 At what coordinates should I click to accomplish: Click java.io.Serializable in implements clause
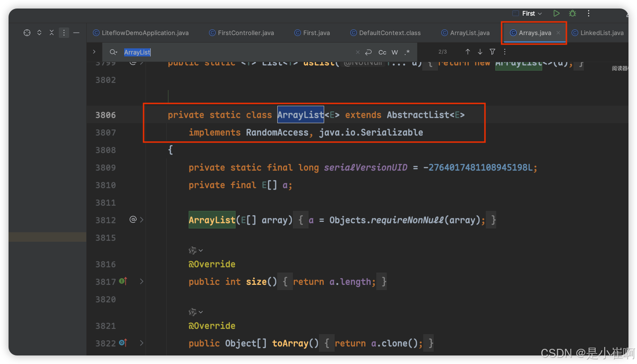(371, 132)
